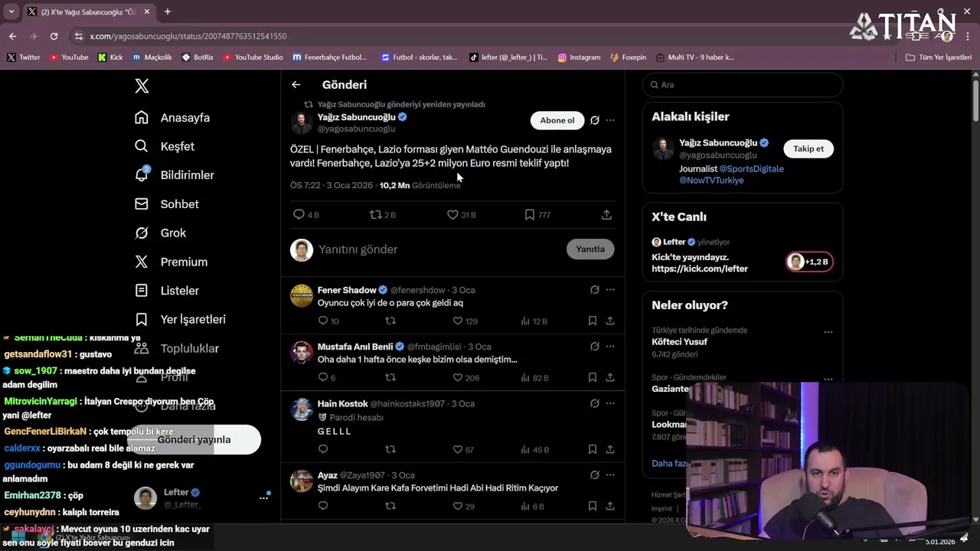
Task: Open YouTube Studio bookmark
Action: pyautogui.click(x=252, y=57)
